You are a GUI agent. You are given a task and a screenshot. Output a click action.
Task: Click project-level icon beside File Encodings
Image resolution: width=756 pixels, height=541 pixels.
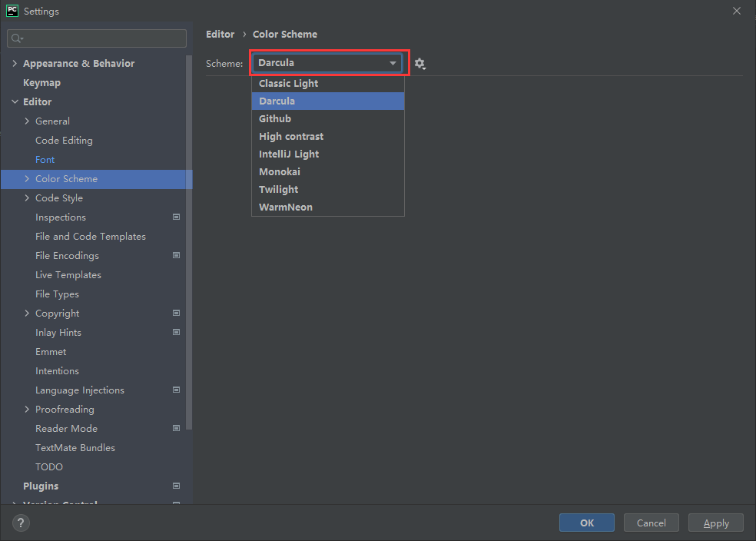click(x=176, y=256)
